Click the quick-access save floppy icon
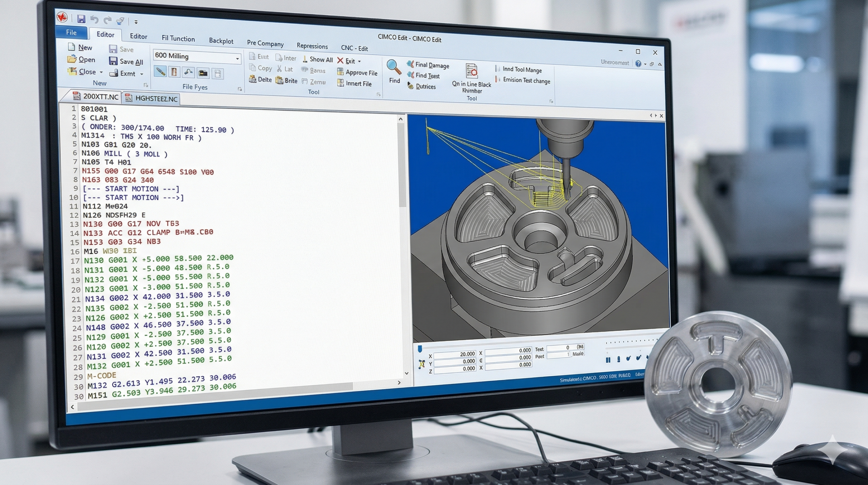 pyautogui.click(x=81, y=19)
